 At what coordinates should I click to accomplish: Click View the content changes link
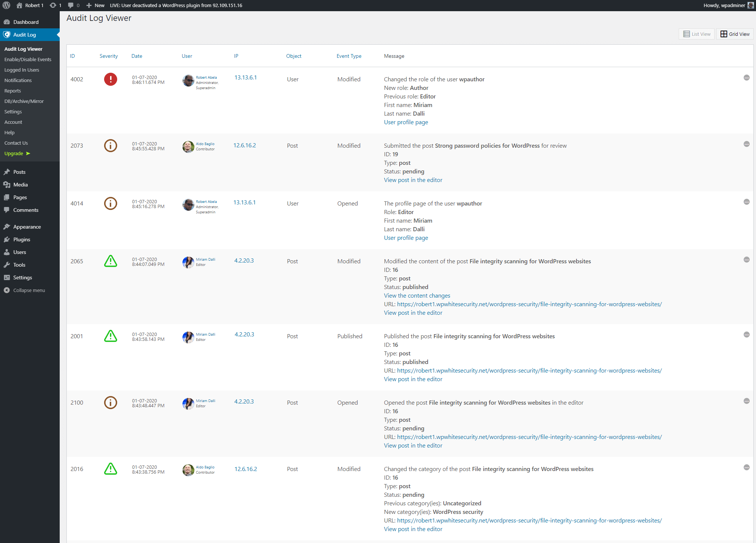[x=417, y=295]
